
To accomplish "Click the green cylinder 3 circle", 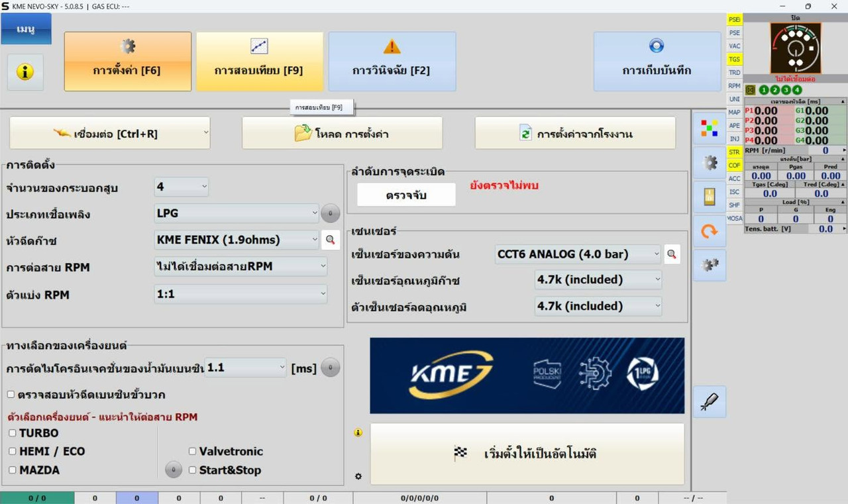I will coord(786,90).
